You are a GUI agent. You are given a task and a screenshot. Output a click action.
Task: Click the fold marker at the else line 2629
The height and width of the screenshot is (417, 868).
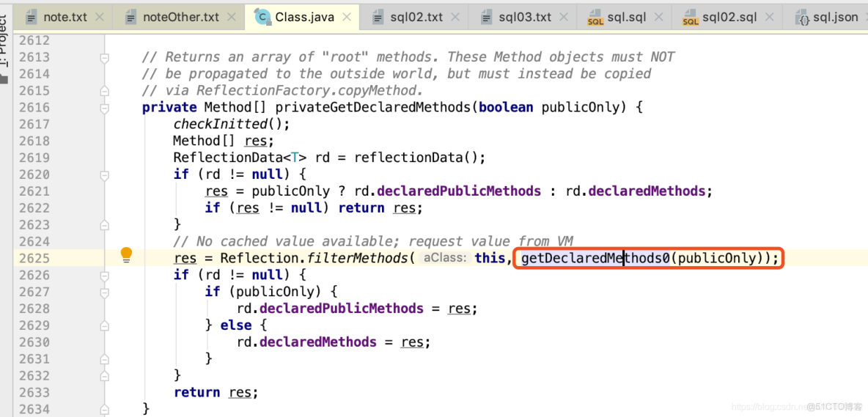click(x=104, y=325)
